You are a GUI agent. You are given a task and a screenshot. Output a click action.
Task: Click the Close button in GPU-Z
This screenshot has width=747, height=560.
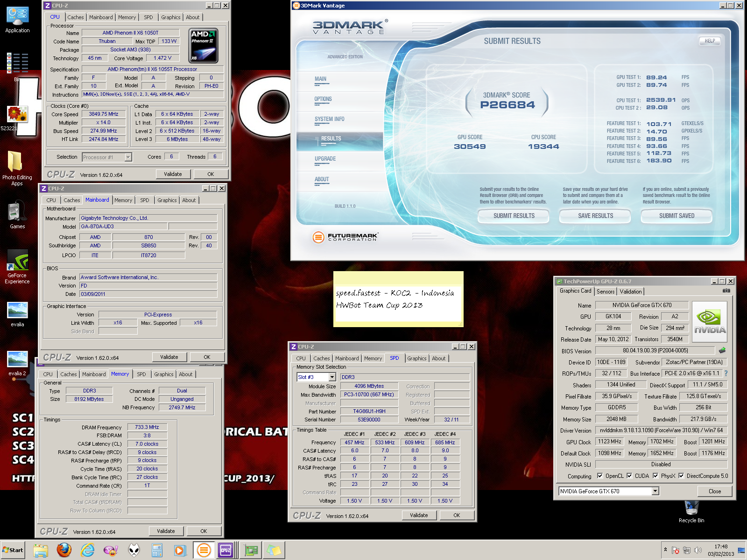tap(714, 491)
